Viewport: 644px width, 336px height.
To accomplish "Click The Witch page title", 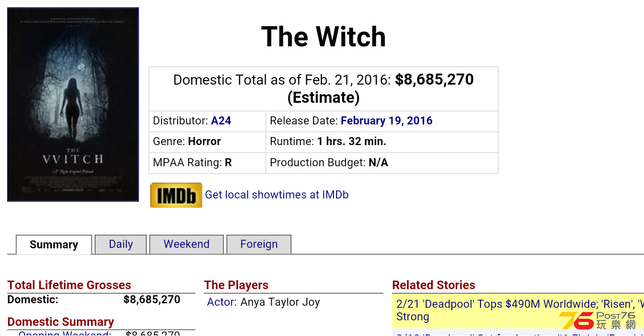I will 324,37.
